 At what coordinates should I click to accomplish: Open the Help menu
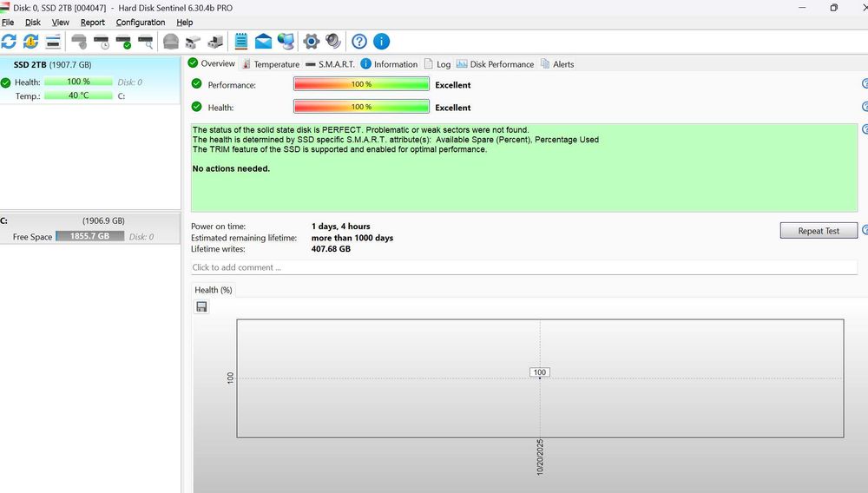pos(184,23)
